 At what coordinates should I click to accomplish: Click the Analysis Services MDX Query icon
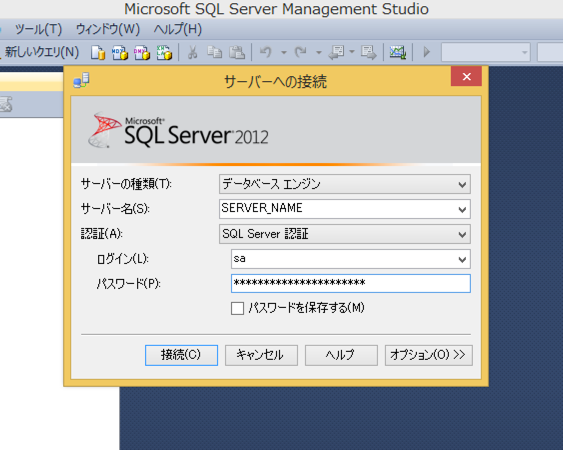[120, 53]
